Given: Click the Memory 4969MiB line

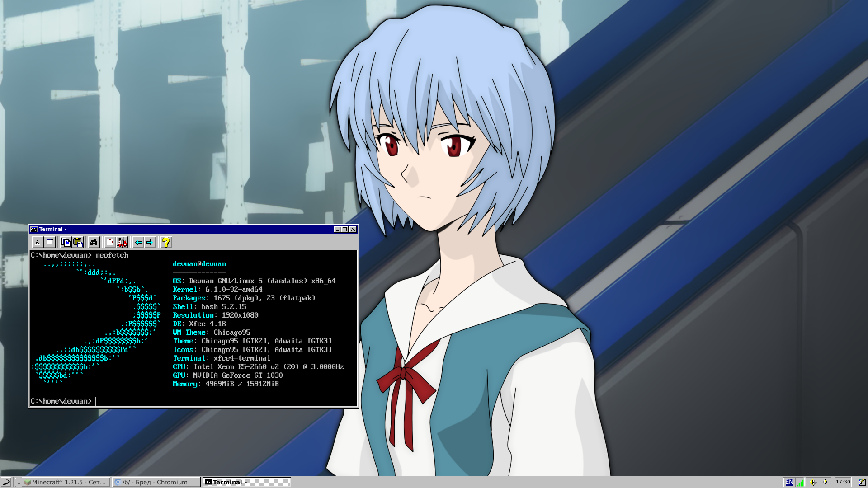Looking at the screenshot, I should pyautogui.click(x=226, y=384).
